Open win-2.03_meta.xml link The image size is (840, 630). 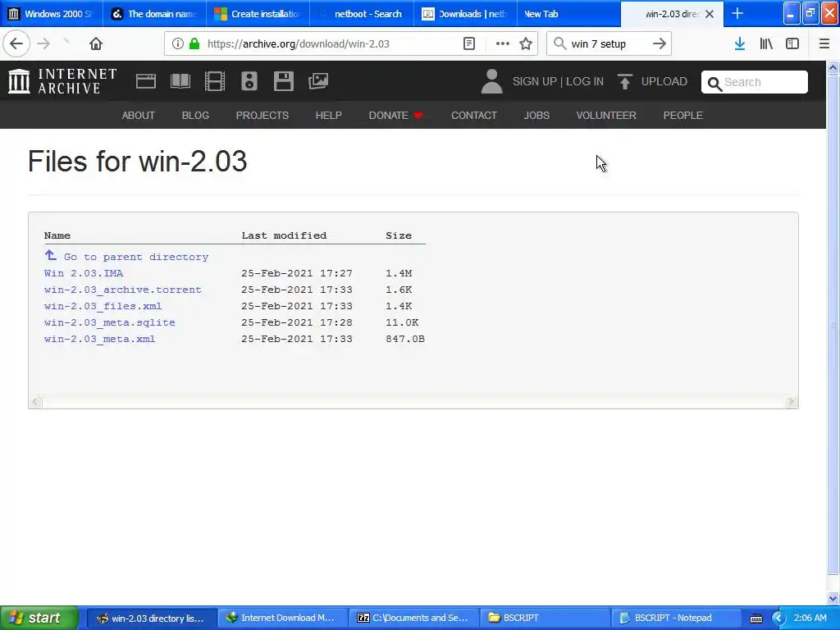(99, 339)
